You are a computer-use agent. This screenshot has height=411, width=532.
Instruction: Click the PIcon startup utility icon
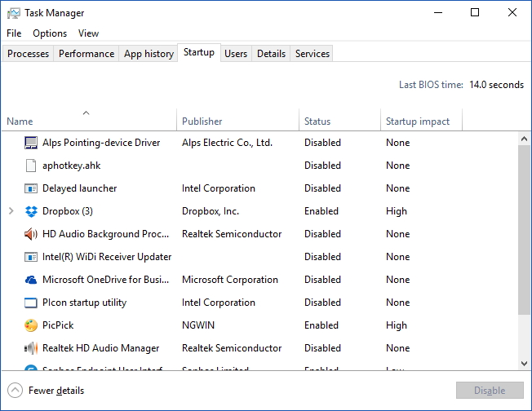(x=31, y=303)
